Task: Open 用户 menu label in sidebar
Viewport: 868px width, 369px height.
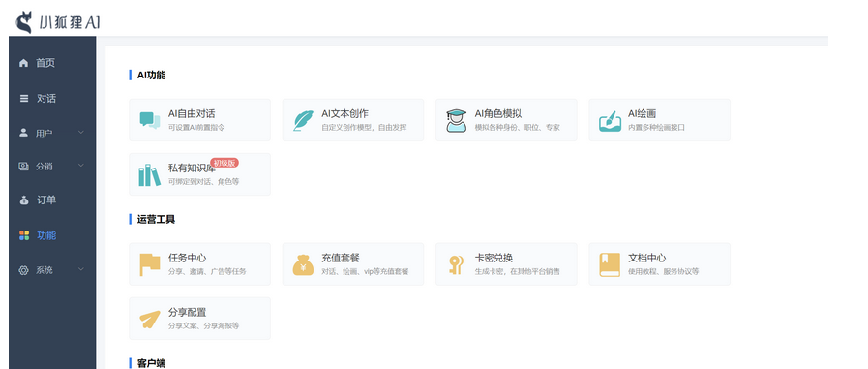Action: tap(45, 133)
